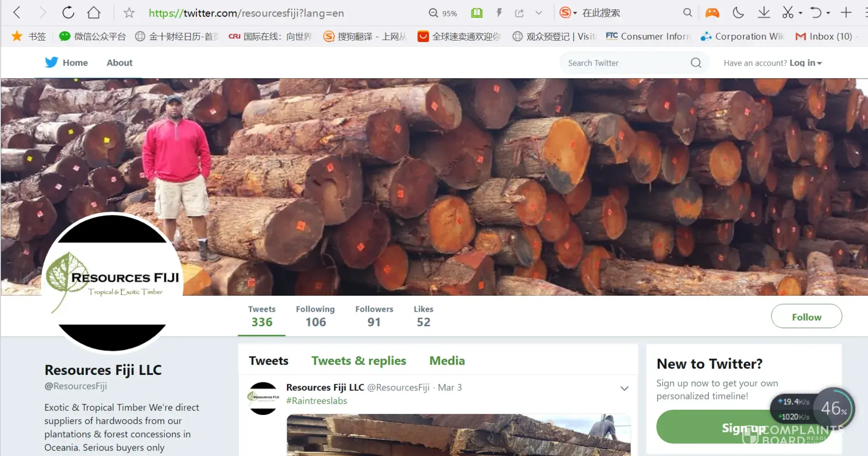View the 52 Likes list
This screenshot has width=868, height=456.
(x=423, y=317)
